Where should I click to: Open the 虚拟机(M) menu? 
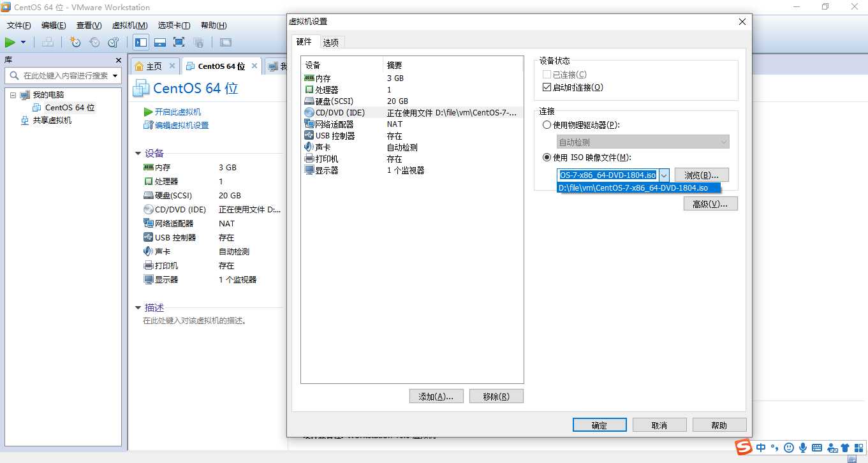[x=129, y=26]
